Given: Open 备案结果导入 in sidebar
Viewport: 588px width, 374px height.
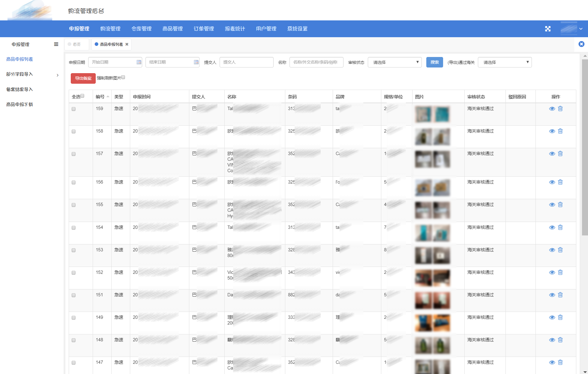Looking at the screenshot, I should tap(19, 89).
